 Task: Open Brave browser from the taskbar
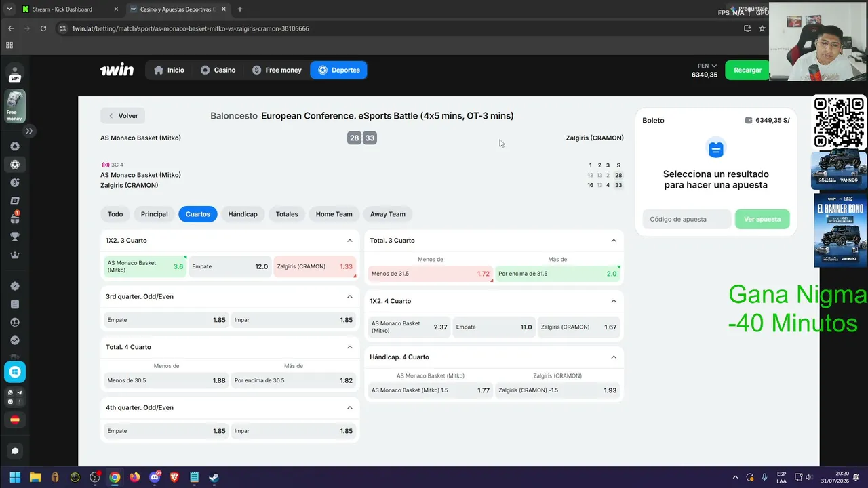174,477
